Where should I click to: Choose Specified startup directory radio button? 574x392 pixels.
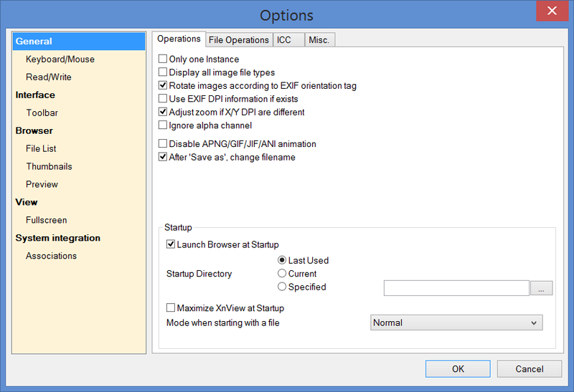(282, 287)
